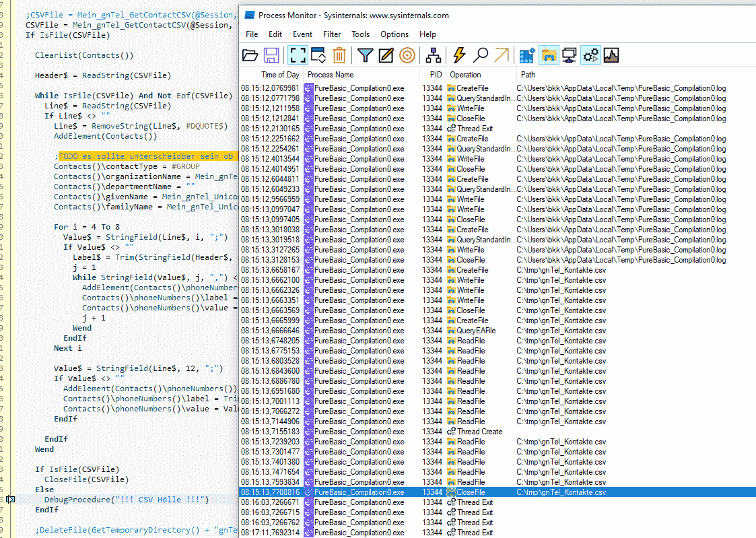The width and height of the screenshot is (756, 538).
Task: Select the CreateFile row at 08:15:13,6658167
Action: [497, 270]
